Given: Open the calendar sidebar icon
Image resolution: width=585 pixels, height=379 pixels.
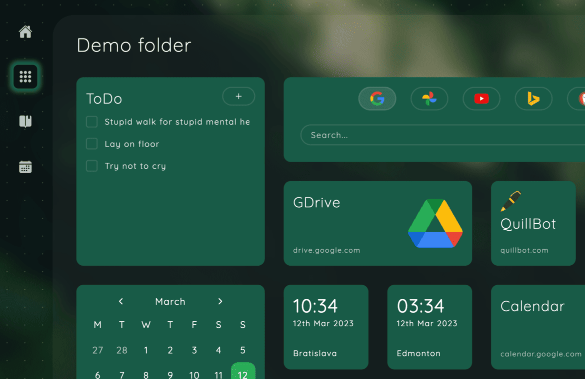Looking at the screenshot, I should [25, 167].
